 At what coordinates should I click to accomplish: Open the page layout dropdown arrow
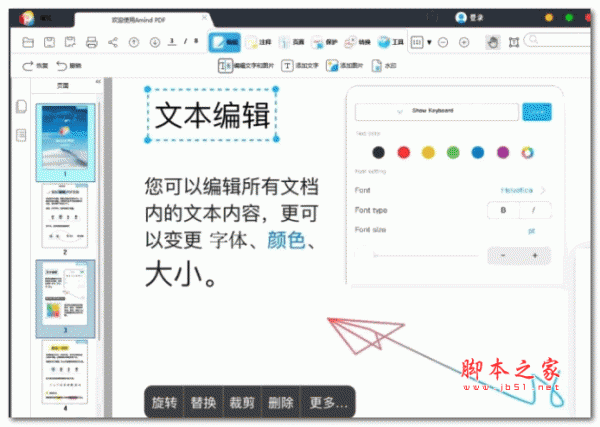click(x=429, y=42)
